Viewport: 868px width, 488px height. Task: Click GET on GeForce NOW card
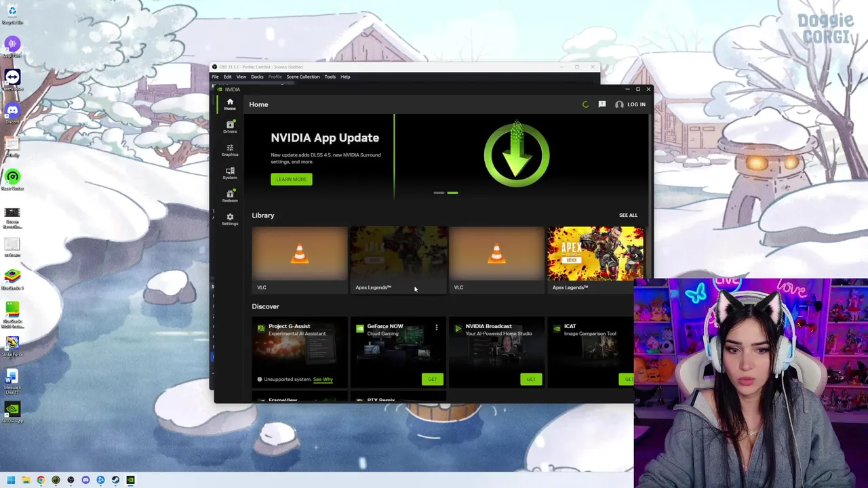pyautogui.click(x=432, y=379)
